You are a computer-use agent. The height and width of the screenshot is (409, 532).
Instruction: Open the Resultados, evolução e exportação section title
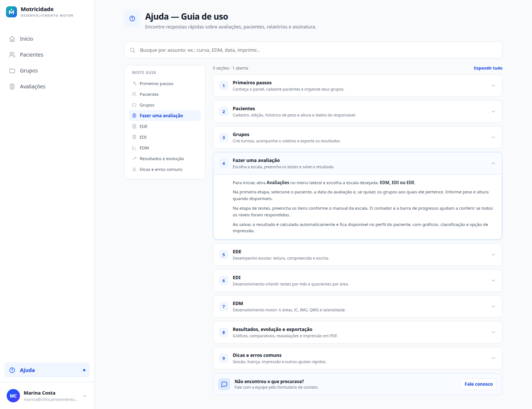(x=273, y=329)
